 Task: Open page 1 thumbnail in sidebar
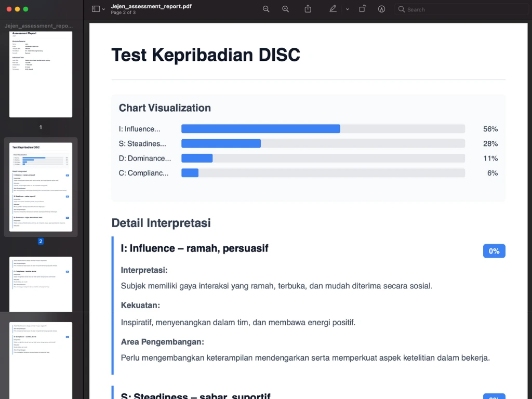(41, 74)
